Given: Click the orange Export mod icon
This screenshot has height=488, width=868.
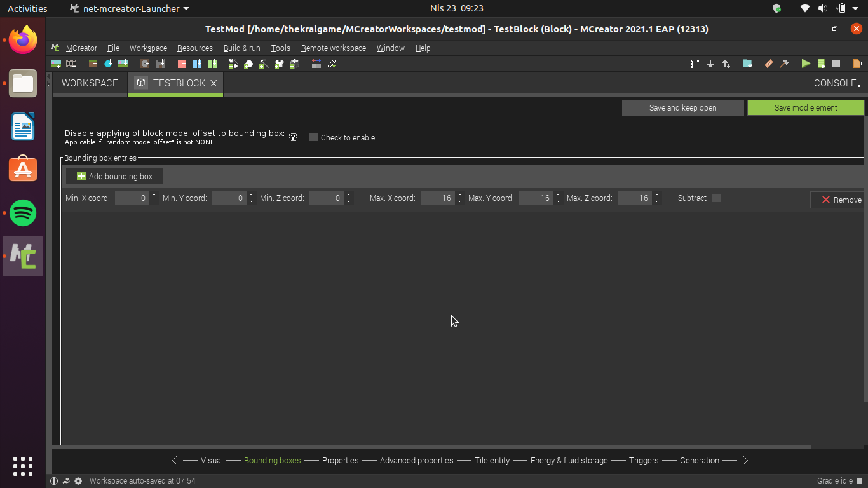Looking at the screenshot, I should point(858,64).
